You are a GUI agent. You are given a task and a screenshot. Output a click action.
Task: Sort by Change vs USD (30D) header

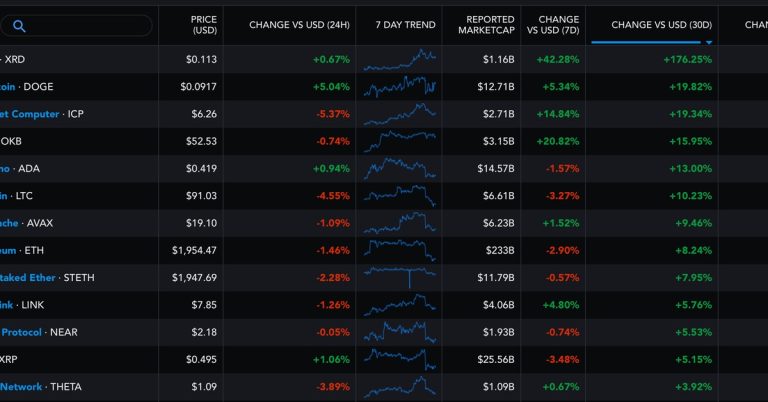(661, 24)
